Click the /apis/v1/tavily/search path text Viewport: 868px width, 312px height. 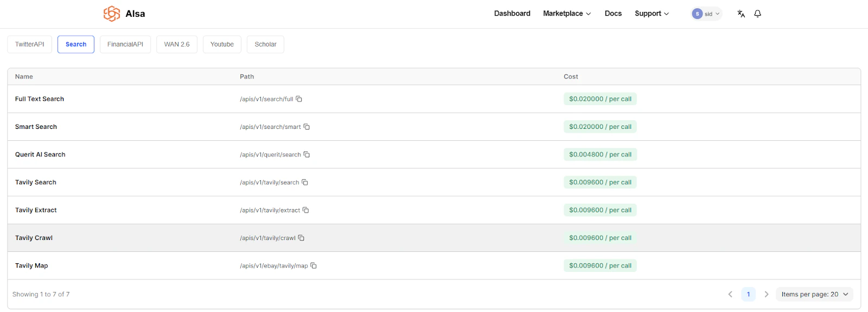(270, 183)
